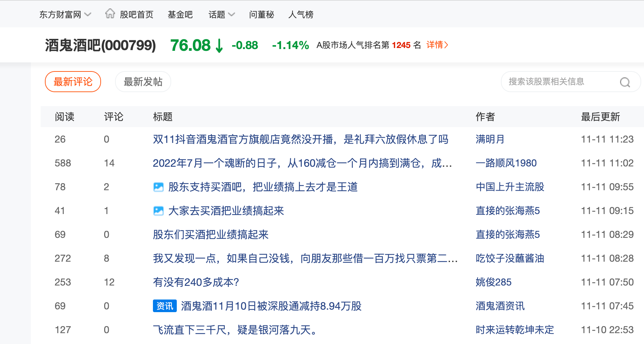This screenshot has height=344, width=644.
Task: Click the 标题 column header
Action: pyautogui.click(x=163, y=117)
